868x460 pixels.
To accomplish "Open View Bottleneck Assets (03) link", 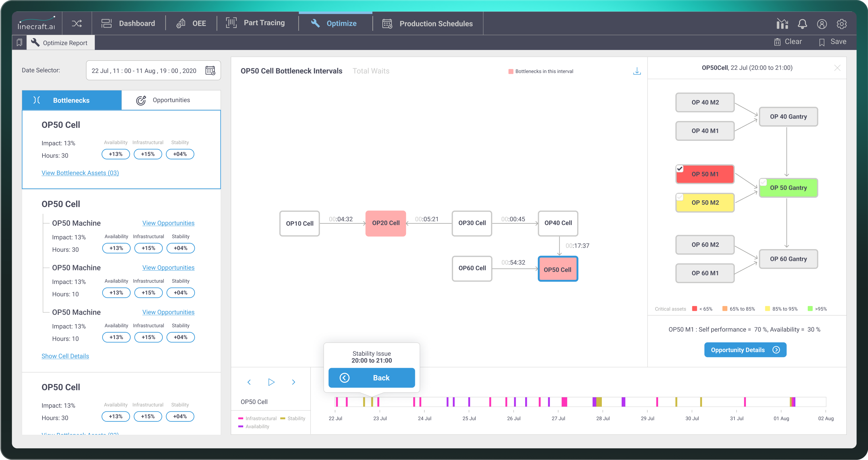I will tap(80, 173).
